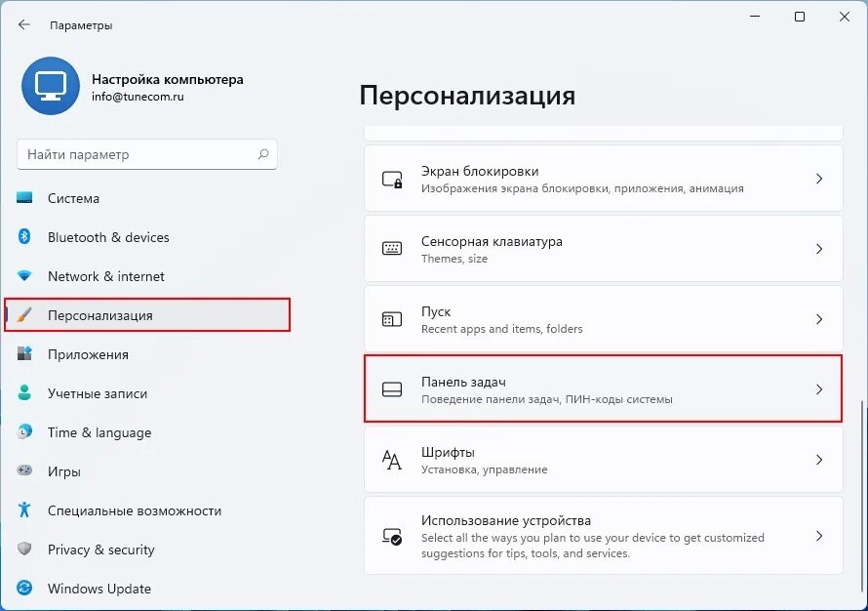
Task: Click the Приложения apps icon
Action: [x=24, y=353]
